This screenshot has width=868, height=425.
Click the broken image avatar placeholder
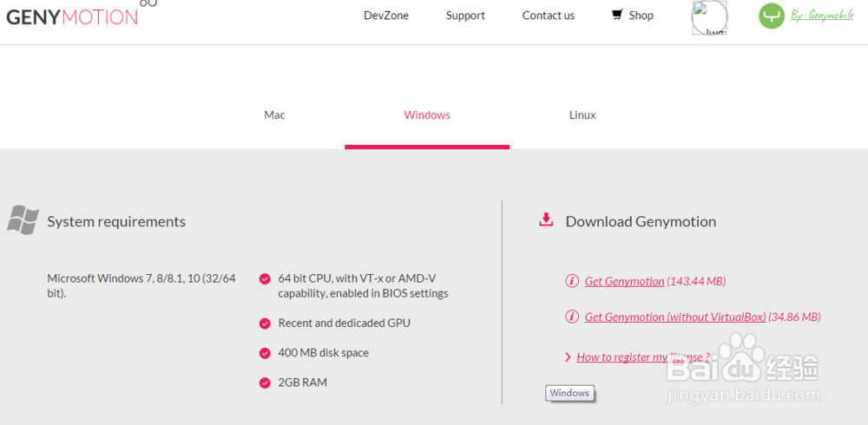pyautogui.click(x=709, y=17)
